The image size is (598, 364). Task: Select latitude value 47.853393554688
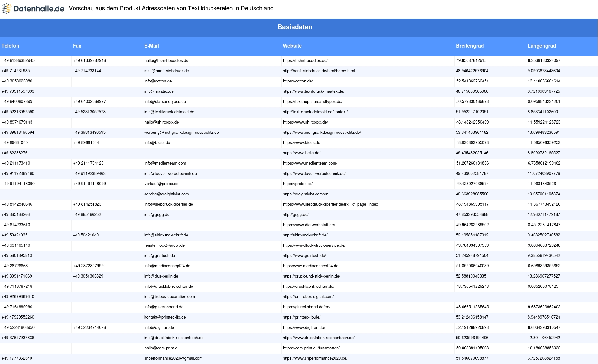tap(472, 215)
